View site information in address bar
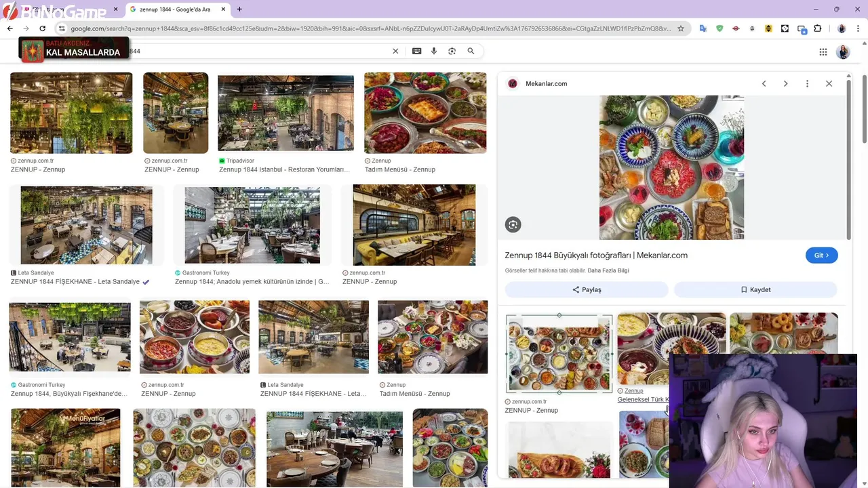This screenshot has height=488, width=868. [x=62, y=28]
